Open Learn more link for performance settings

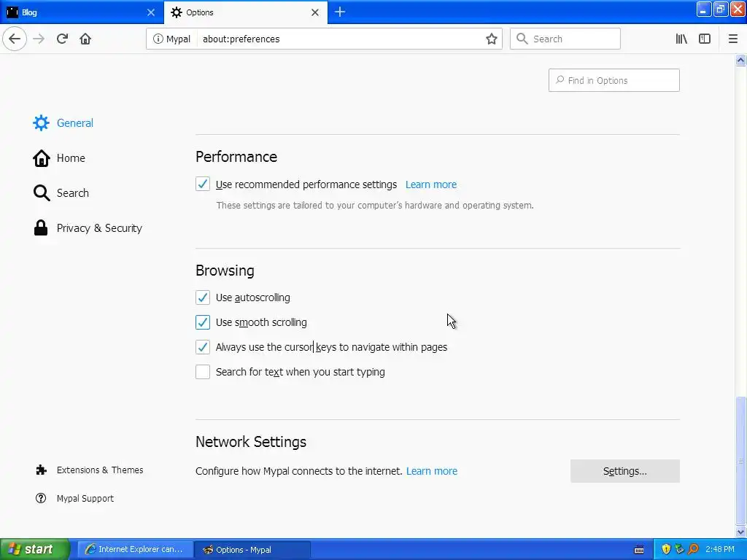[430, 184]
